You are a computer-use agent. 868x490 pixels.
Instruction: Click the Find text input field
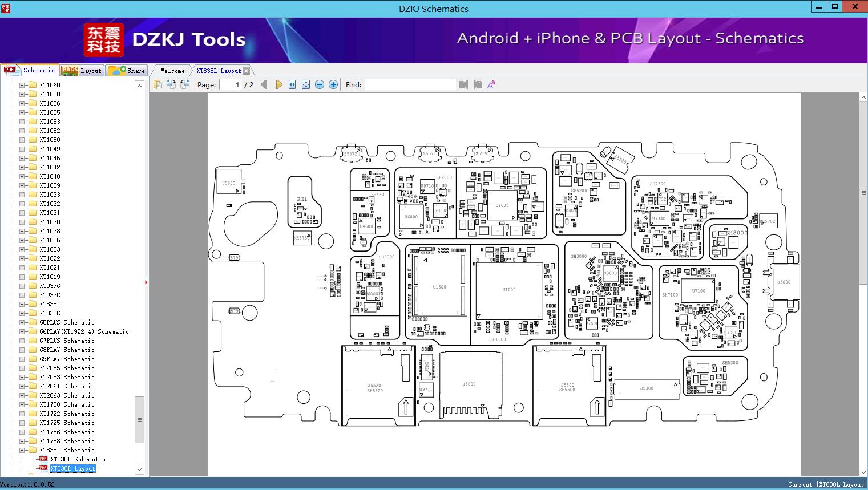[x=410, y=84]
